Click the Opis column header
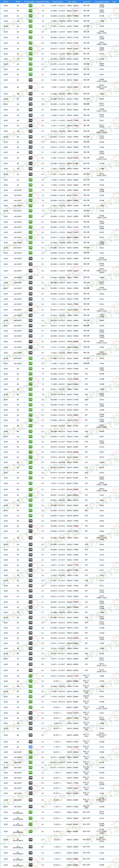 coord(114,1)
